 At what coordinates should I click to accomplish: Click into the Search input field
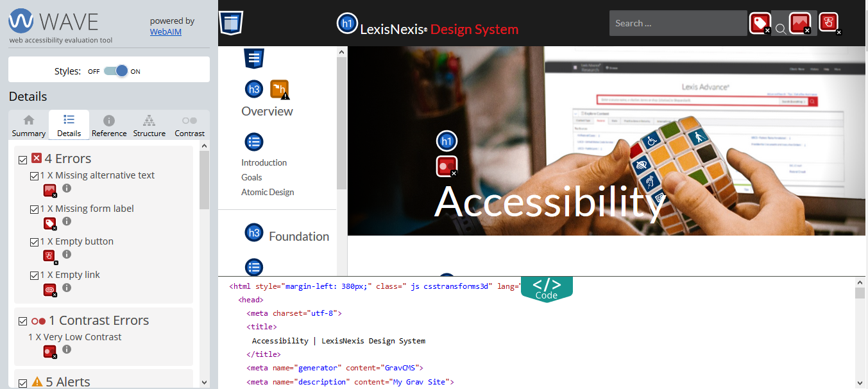coord(678,23)
